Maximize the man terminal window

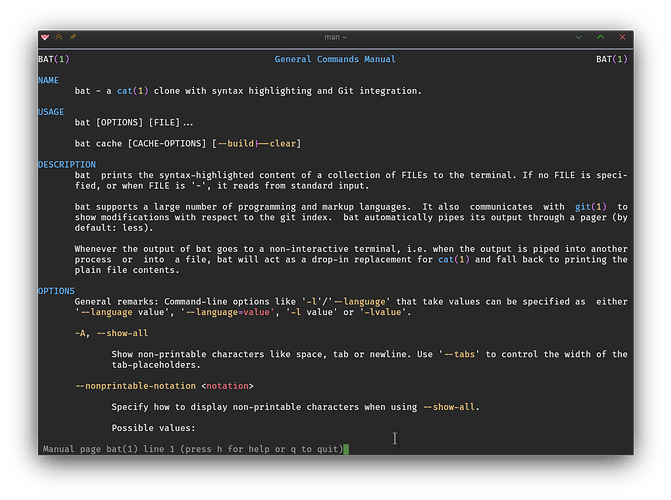tap(601, 37)
